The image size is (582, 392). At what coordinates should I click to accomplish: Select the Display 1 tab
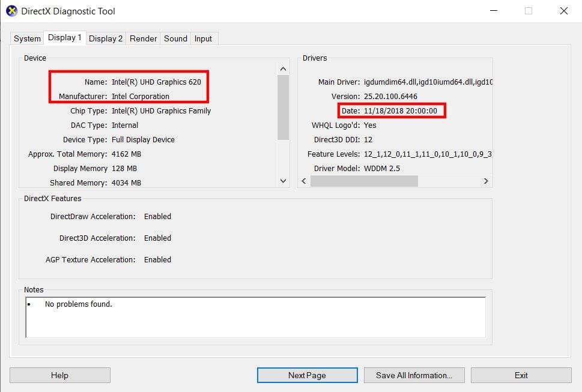64,38
